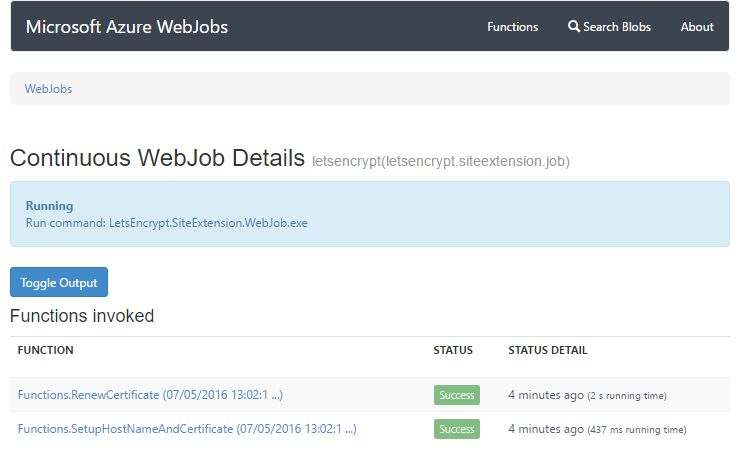Open the Functions menu item
Screen dimensions: 740x451
(x=513, y=27)
